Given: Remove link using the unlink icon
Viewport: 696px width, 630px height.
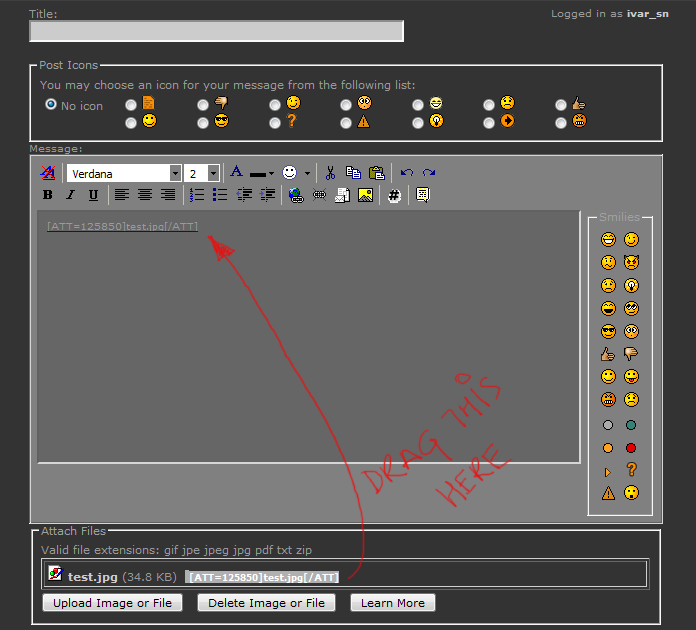Looking at the screenshot, I should coord(319,195).
